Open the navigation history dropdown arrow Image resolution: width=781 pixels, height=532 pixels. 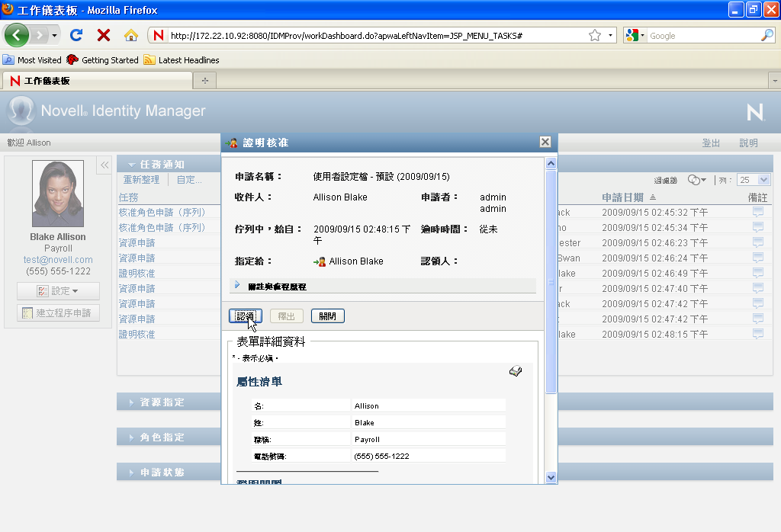coord(54,35)
